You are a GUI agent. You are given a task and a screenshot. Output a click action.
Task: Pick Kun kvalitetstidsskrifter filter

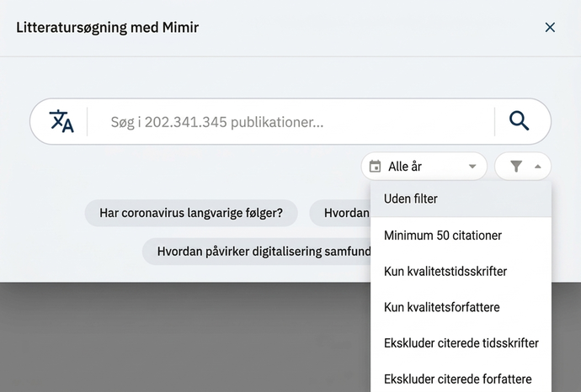461,272
